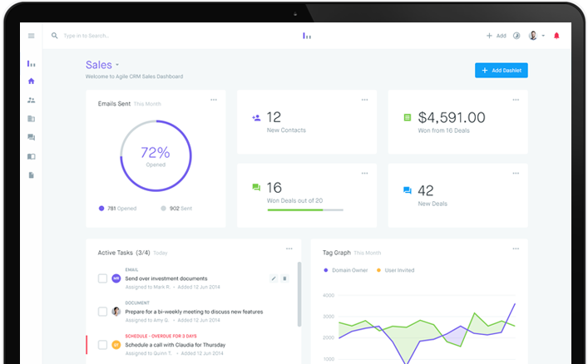588x364 pixels.
Task: Mark the bi-weekly meeting task as done
Action: (102, 312)
